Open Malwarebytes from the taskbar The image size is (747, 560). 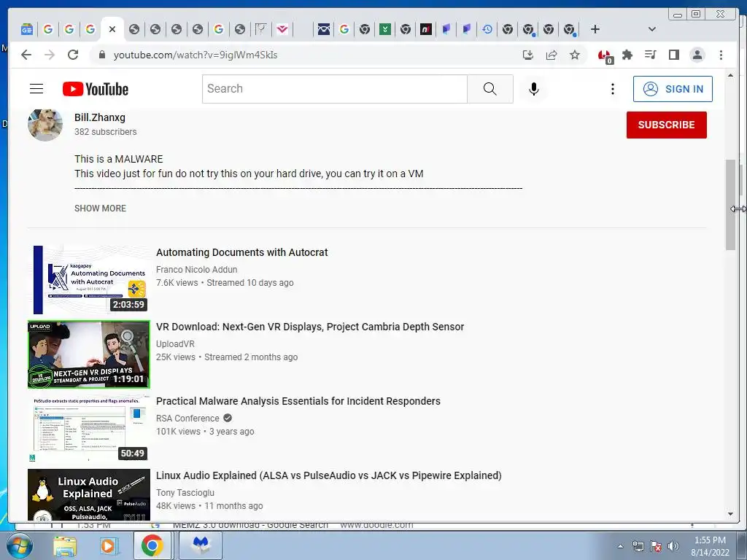[x=201, y=545]
